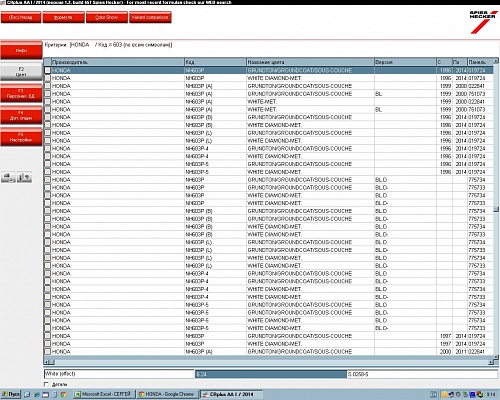Click the S 0250-5 field
The width and height of the screenshot is (500, 400).
click(x=422, y=374)
